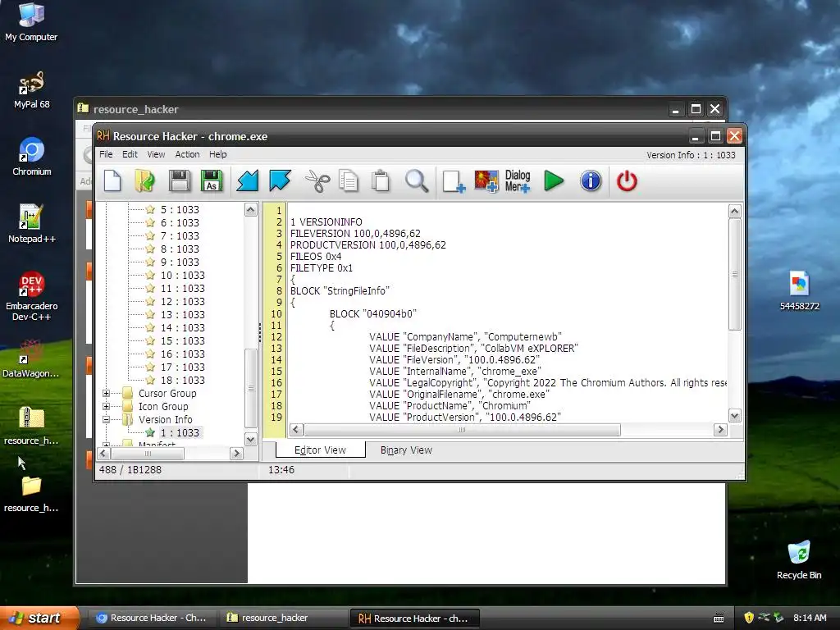Click the Dialog Menu insert icon
Screen dimensions: 840x630
(x=518, y=181)
